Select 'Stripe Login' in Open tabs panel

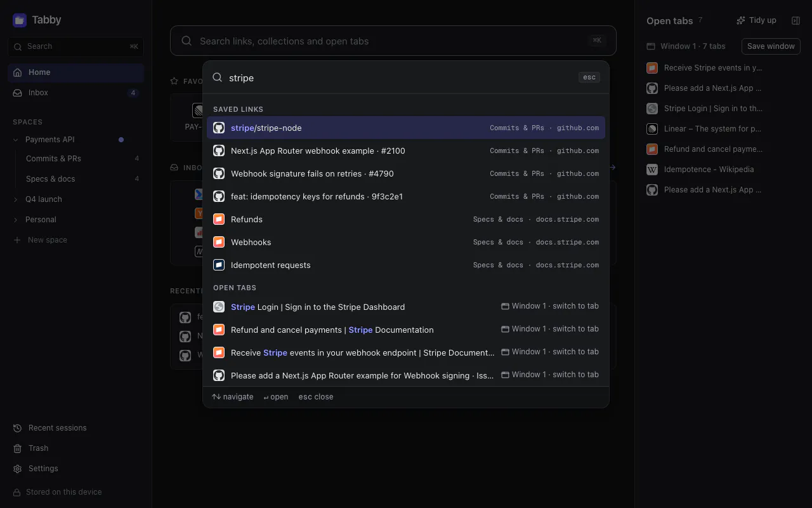pyautogui.click(x=723, y=109)
